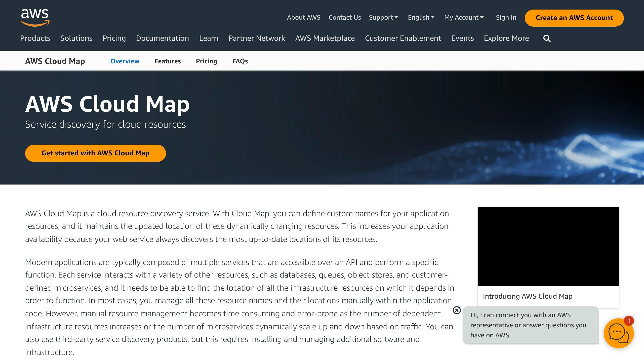This screenshot has height=362, width=644.
Task: Click AWS Cloud Map sub-navigation title
Action: (x=55, y=61)
